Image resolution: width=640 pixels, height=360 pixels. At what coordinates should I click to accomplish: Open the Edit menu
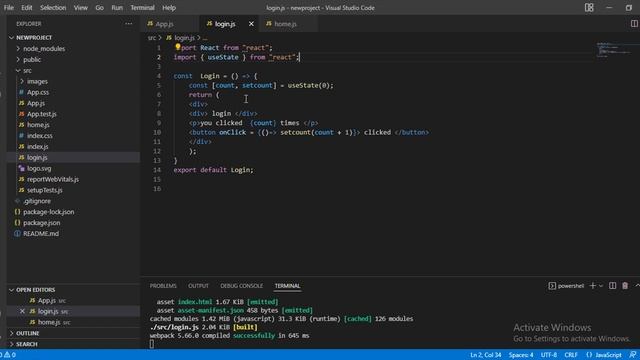tap(27, 8)
